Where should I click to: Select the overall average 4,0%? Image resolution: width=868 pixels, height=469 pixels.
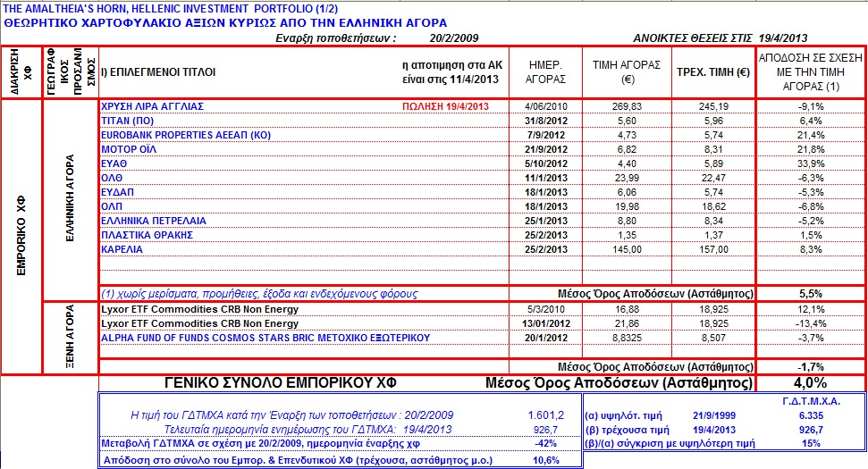(811, 382)
